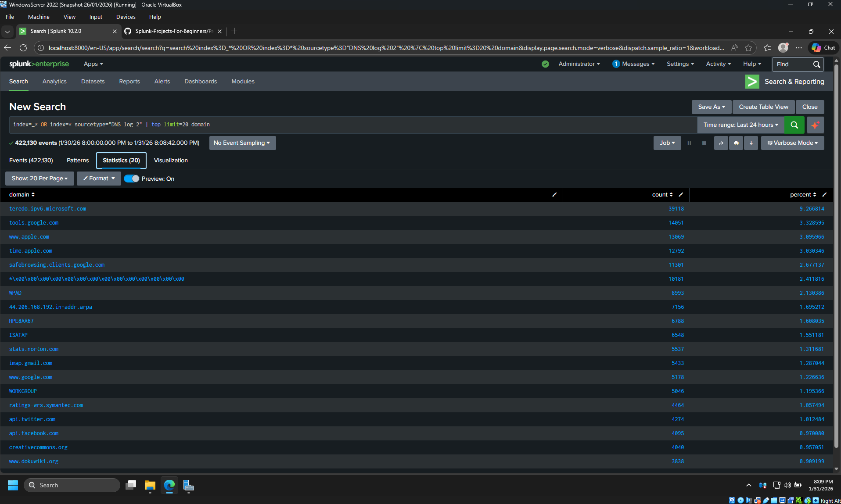Edit the domain column pencil icon
The height and width of the screenshot is (504, 841).
(554, 195)
